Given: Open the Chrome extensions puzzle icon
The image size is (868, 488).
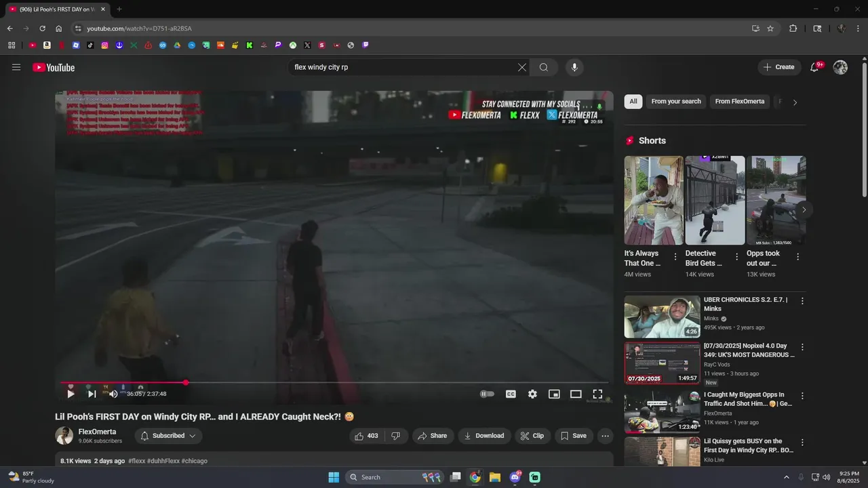Looking at the screenshot, I should (793, 28).
